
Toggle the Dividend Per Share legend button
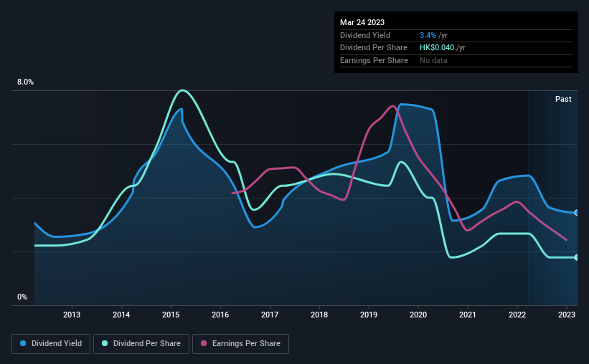[141, 344]
